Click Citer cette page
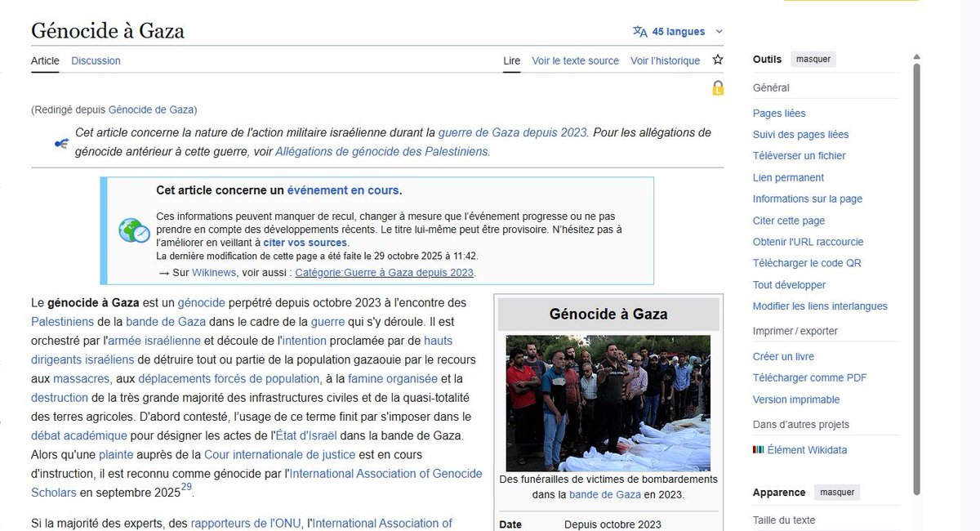Image resolution: width=980 pixels, height=531 pixels. [x=789, y=221]
